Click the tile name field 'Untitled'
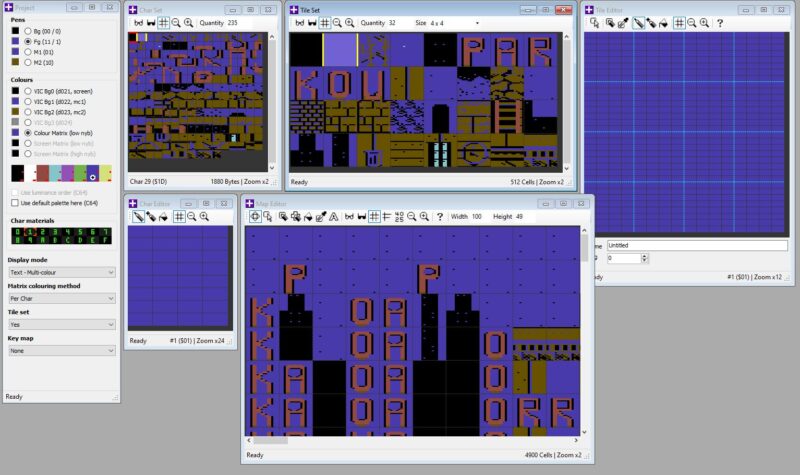The image size is (800, 475). point(697,245)
